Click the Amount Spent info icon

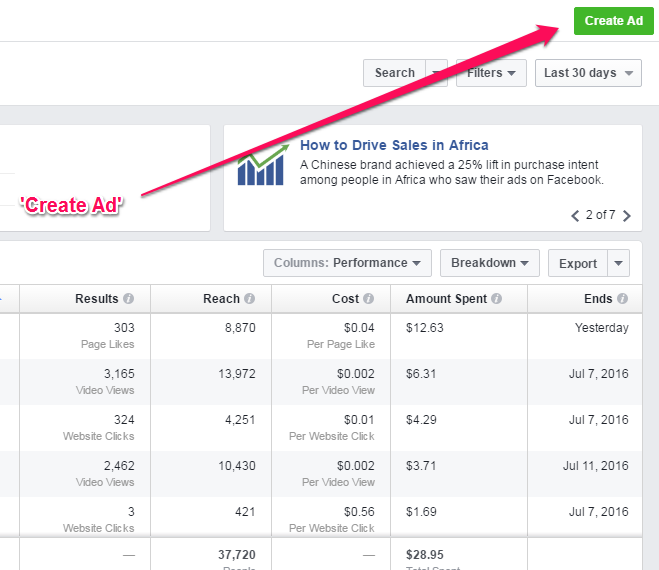coord(497,299)
